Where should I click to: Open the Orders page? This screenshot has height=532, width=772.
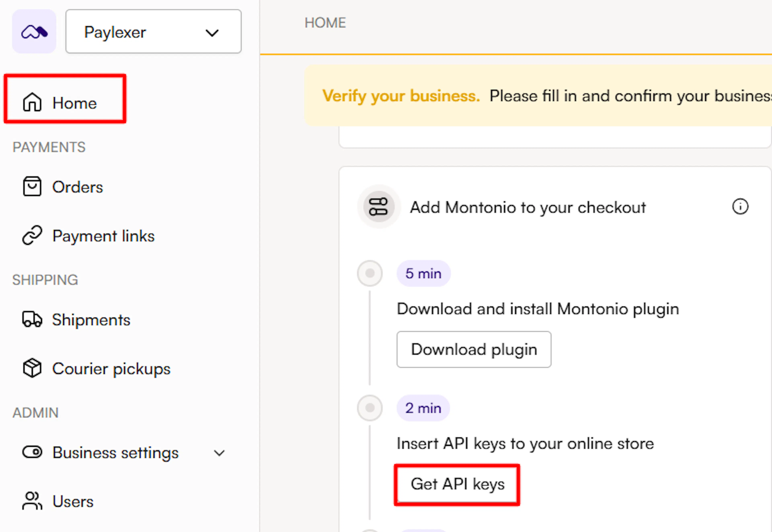[77, 187]
